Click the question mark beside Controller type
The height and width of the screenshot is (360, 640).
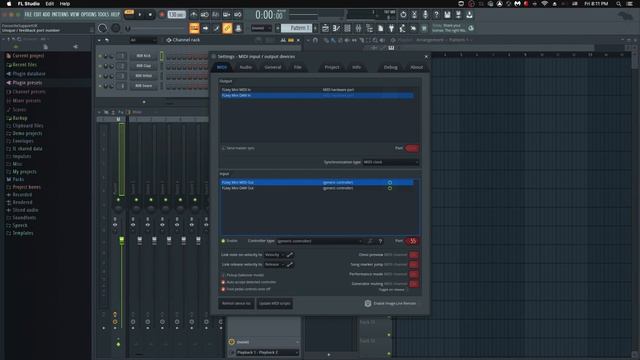coord(380,241)
